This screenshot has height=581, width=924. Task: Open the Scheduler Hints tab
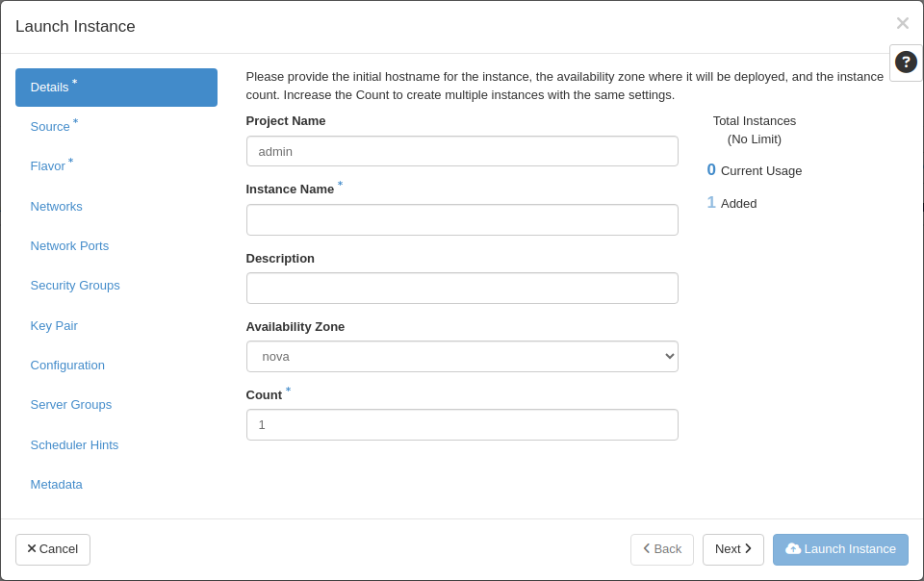point(116,445)
